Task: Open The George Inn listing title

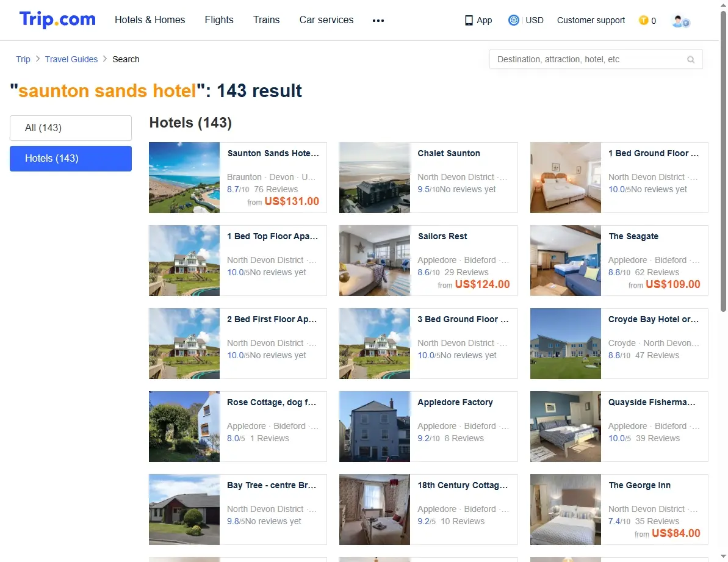Action: point(640,486)
